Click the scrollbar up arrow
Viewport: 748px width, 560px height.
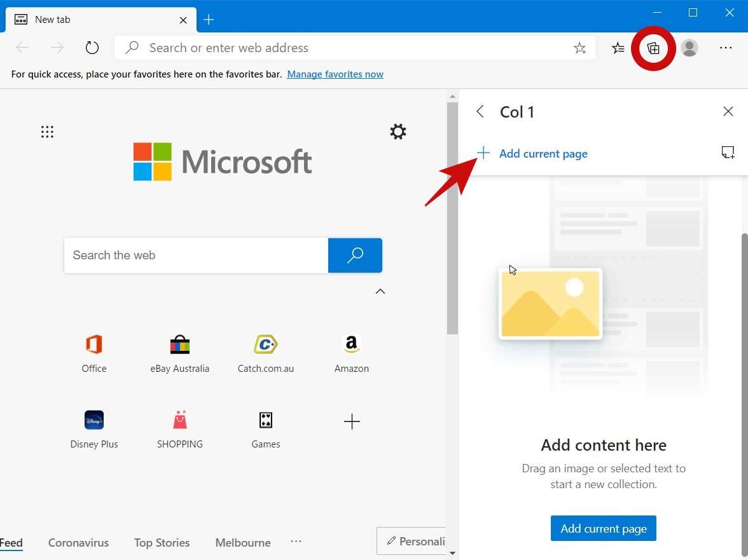tap(452, 96)
